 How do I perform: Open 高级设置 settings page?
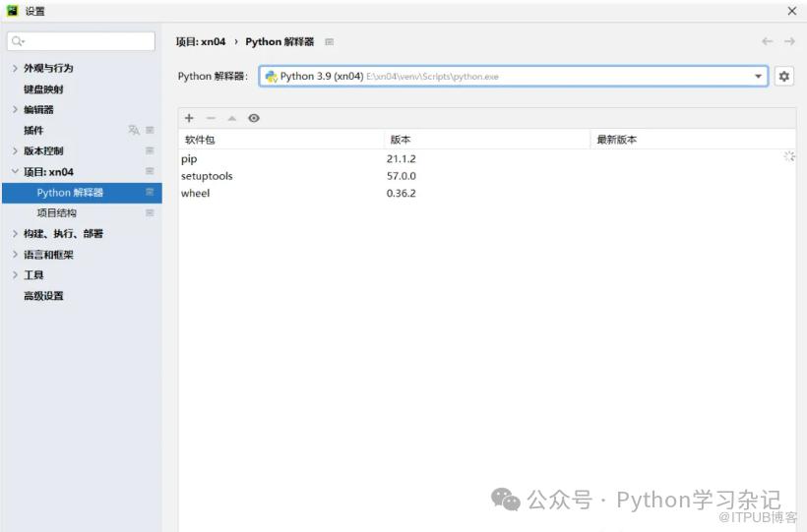point(43,296)
